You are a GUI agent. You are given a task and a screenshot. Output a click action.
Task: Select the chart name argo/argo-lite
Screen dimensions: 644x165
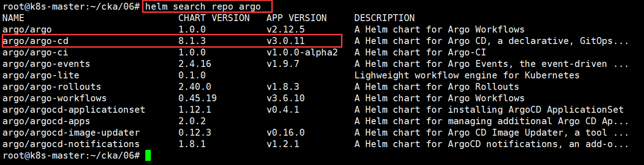click(41, 76)
